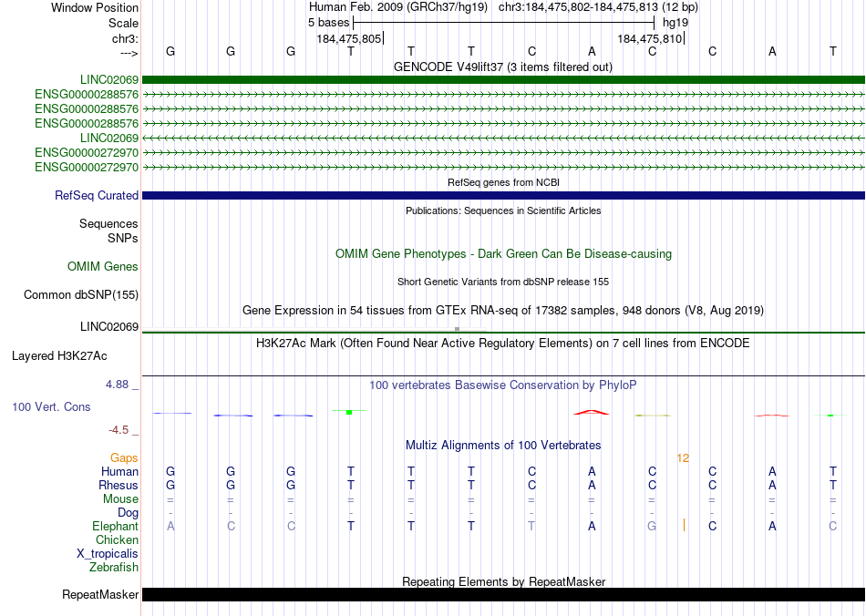Click the OMIM Genes label

[102, 267]
